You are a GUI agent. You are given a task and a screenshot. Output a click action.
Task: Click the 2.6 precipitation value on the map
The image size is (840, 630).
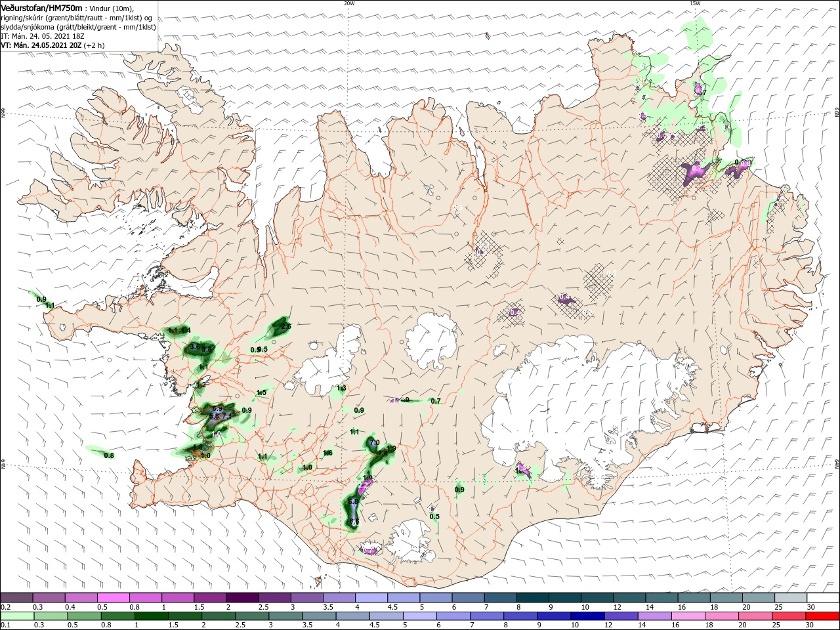click(285, 326)
